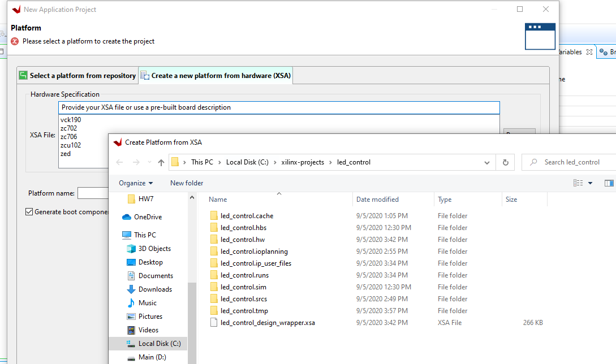
Task: Open the Organize menu
Action: (x=136, y=183)
